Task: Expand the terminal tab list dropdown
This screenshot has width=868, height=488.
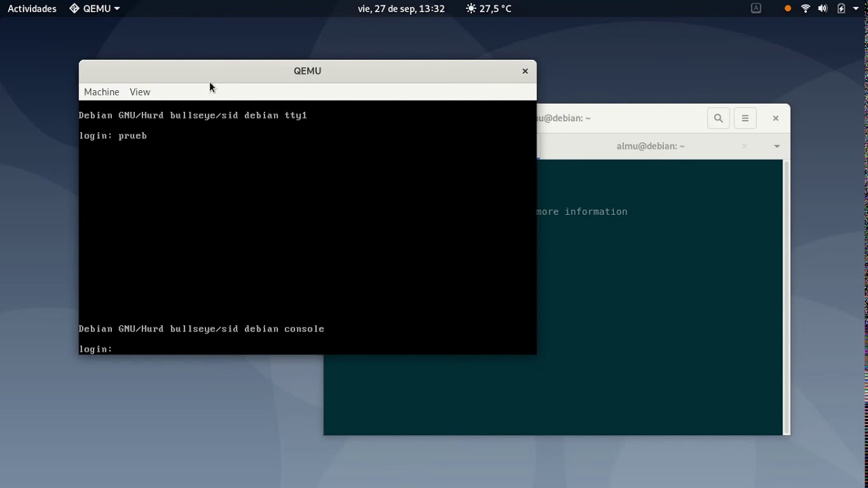Action: pyautogui.click(x=777, y=146)
